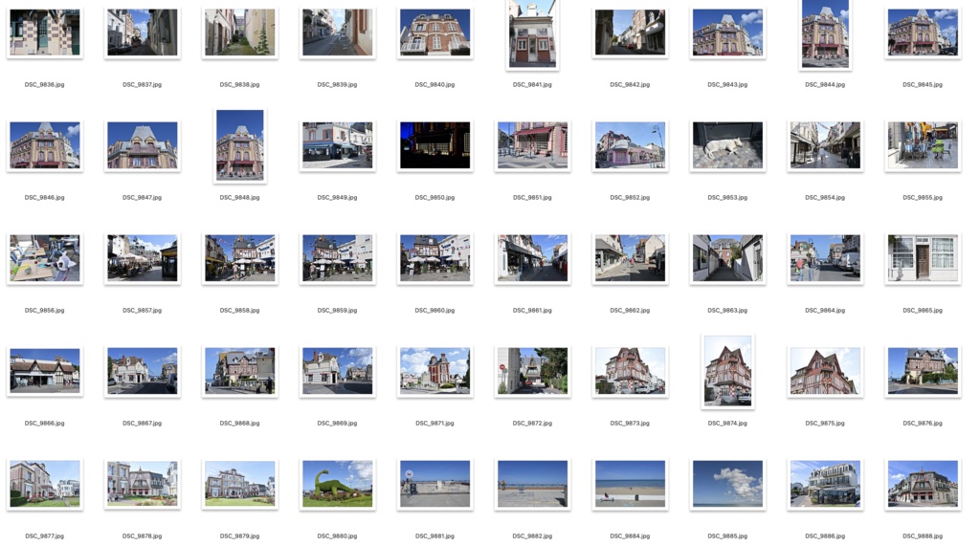Click the file name DSC_9878.jpg
Viewport: 980px width, 546px height.
142,536
